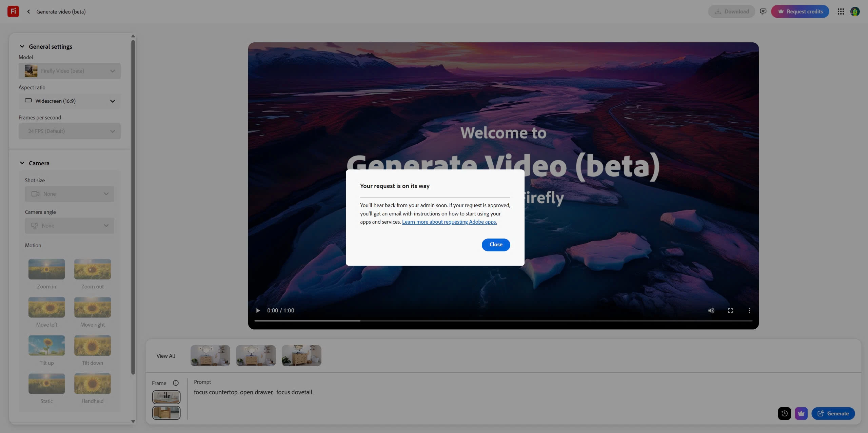Click the Request credits button
The height and width of the screenshot is (433, 868).
[800, 12]
